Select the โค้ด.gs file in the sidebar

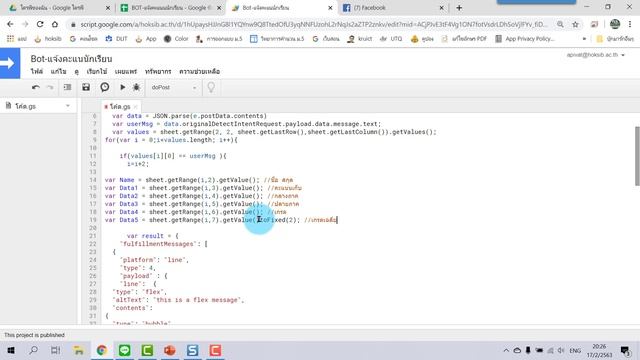click(x=25, y=106)
